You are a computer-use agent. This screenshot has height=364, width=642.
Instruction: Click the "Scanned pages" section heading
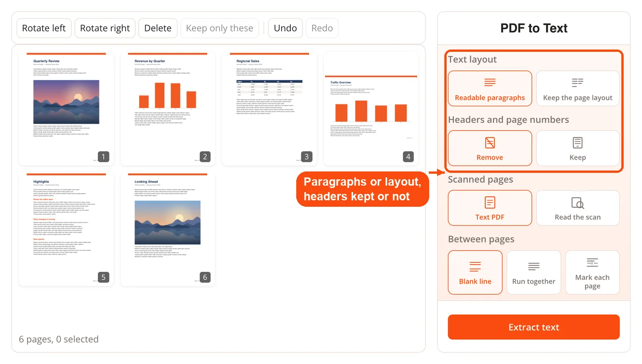pos(481,179)
